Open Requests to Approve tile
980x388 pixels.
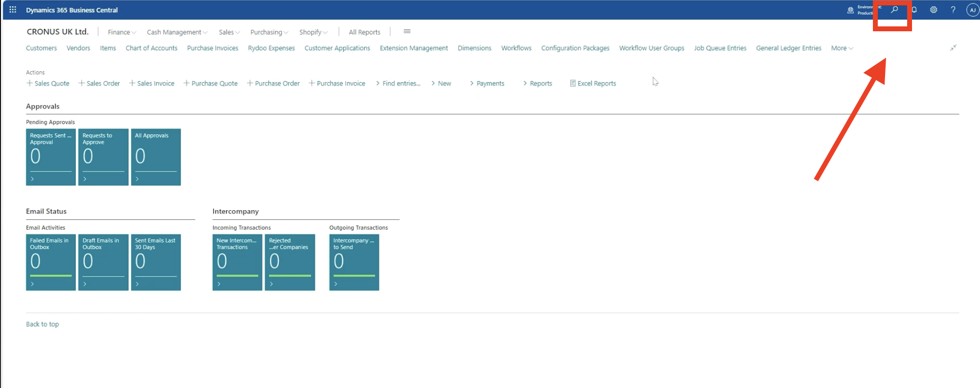pyautogui.click(x=103, y=157)
